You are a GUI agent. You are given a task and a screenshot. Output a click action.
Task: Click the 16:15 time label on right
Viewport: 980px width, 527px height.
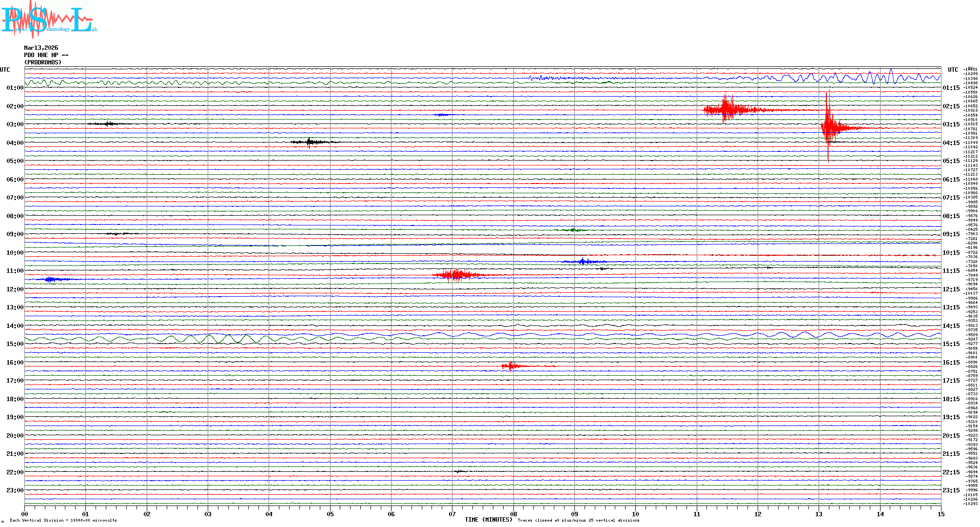coord(951,363)
